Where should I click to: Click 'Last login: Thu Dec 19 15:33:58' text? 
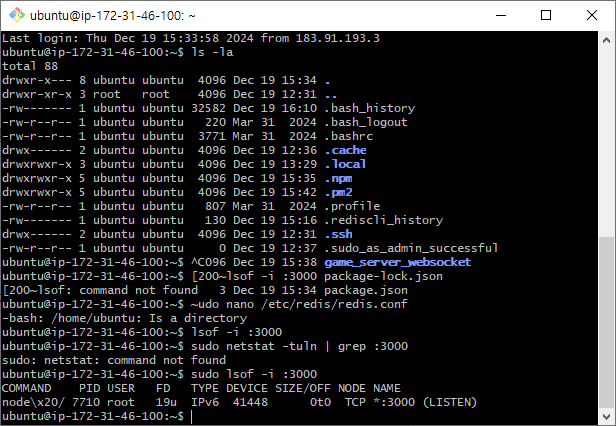[x=110, y=38]
